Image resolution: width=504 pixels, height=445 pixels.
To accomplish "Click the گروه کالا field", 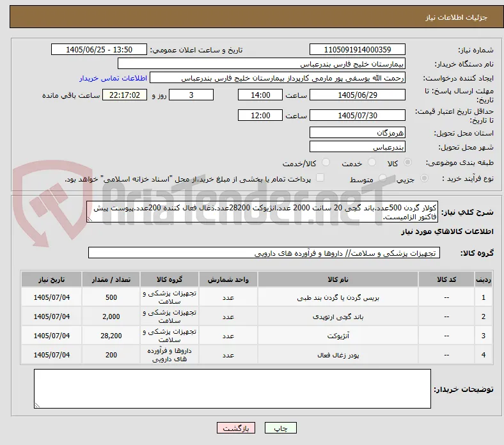I will 264,253.
